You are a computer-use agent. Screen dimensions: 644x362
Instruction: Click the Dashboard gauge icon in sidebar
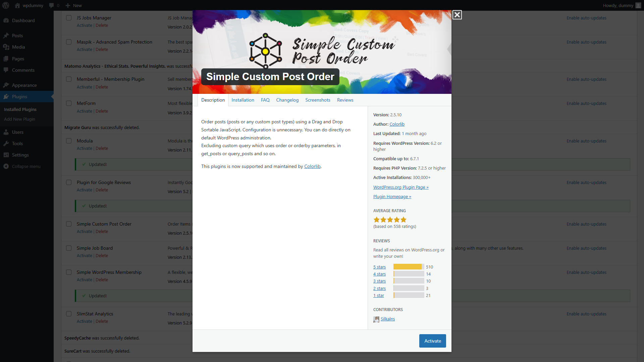[6, 20]
